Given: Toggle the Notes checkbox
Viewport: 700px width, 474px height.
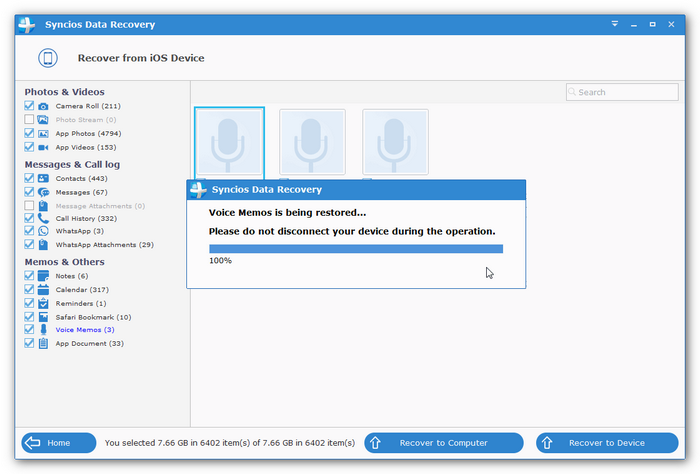Looking at the screenshot, I should click(29, 275).
